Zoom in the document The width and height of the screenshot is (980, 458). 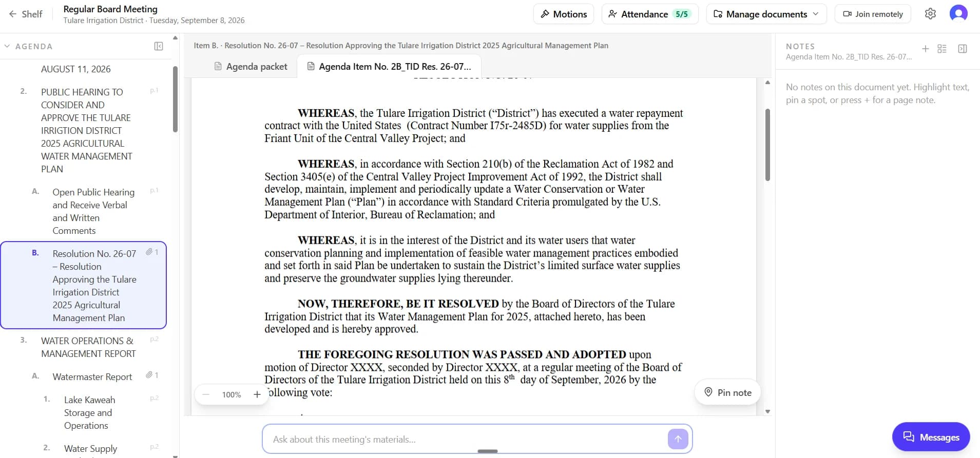pyautogui.click(x=257, y=394)
